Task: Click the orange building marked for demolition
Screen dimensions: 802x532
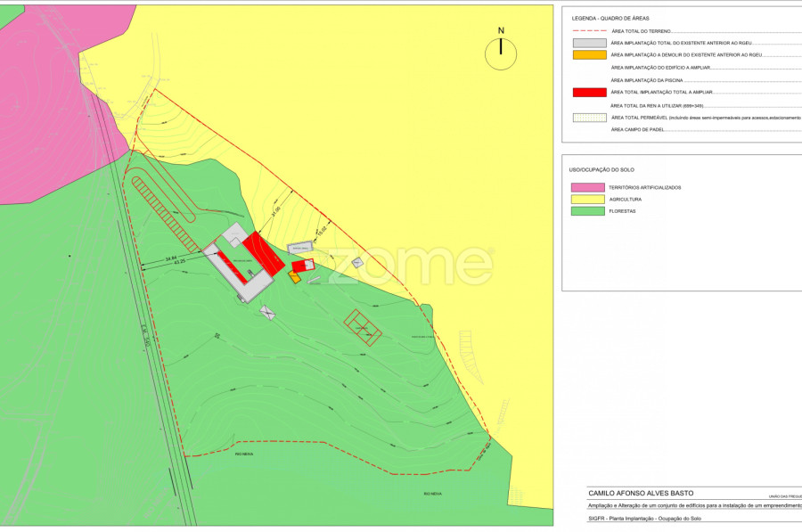Action: pyautogui.click(x=294, y=277)
